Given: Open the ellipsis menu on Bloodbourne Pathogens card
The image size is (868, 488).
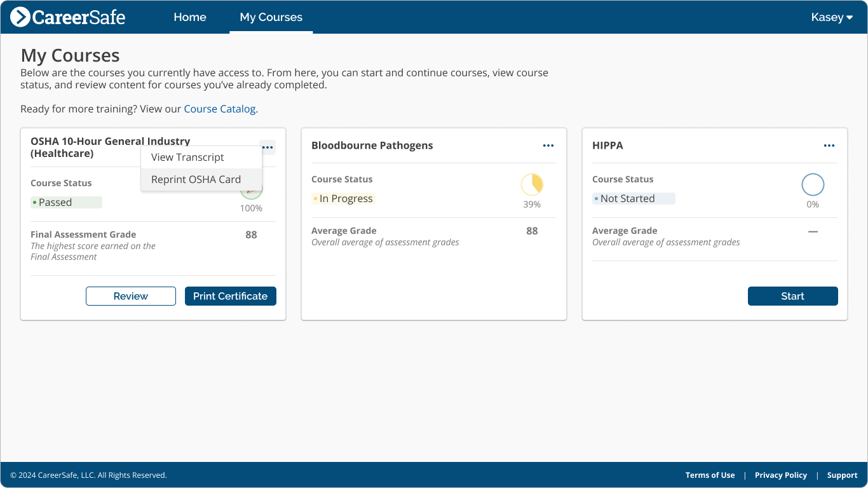Looking at the screenshot, I should 548,146.
